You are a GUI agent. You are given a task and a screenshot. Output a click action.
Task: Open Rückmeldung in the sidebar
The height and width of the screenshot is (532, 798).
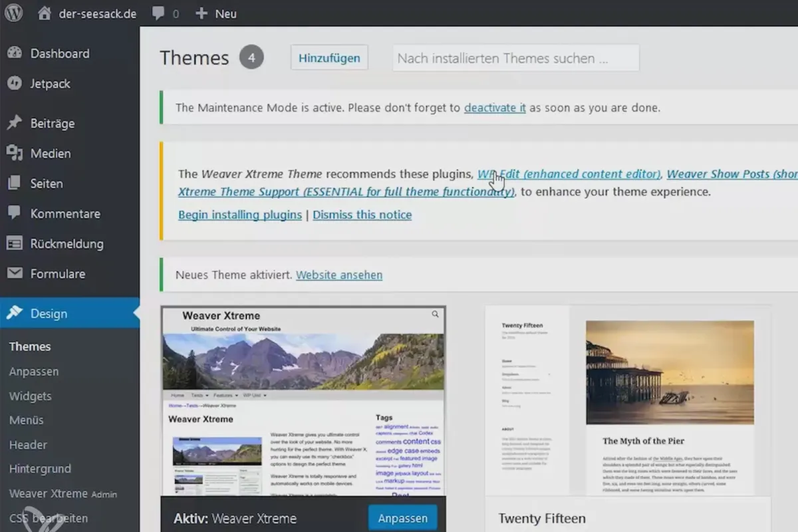(x=67, y=243)
